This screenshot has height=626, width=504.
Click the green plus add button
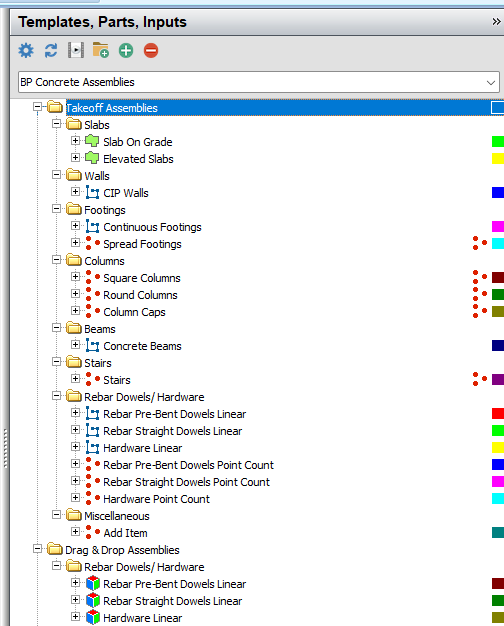tap(126, 51)
